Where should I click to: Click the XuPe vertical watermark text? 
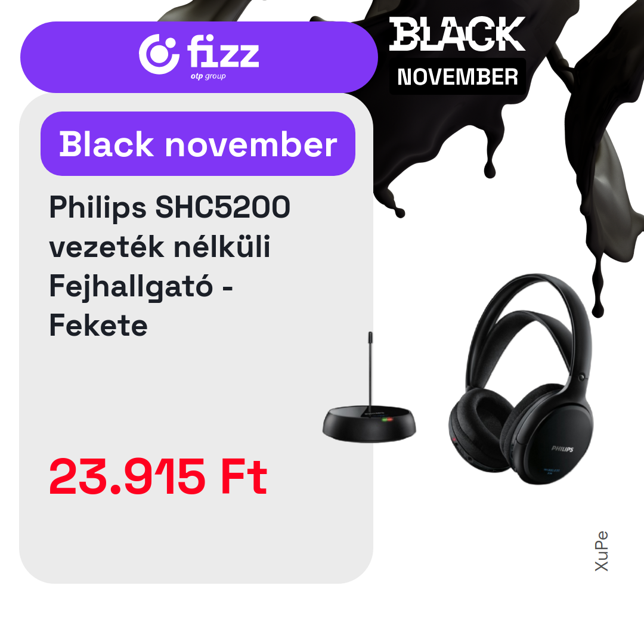click(601, 551)
